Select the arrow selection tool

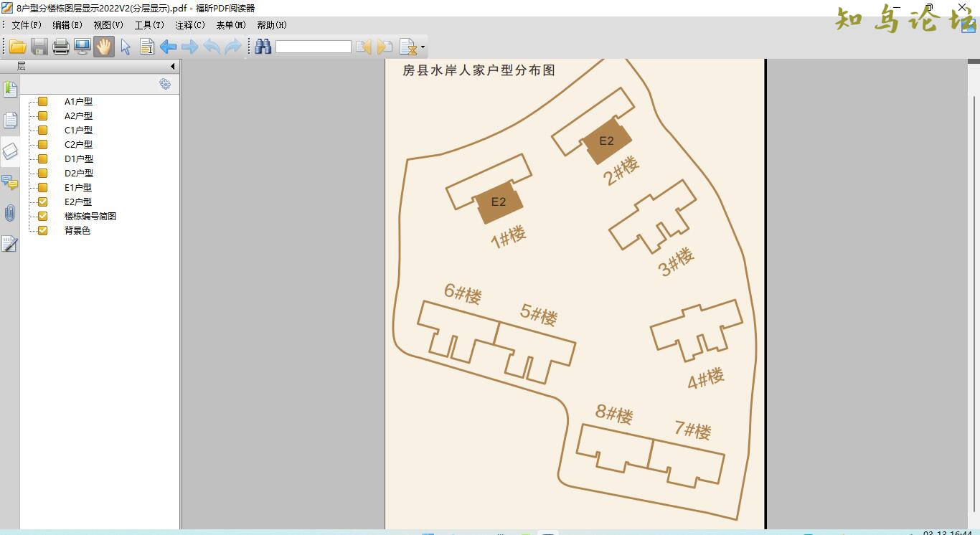pos(126,47)
